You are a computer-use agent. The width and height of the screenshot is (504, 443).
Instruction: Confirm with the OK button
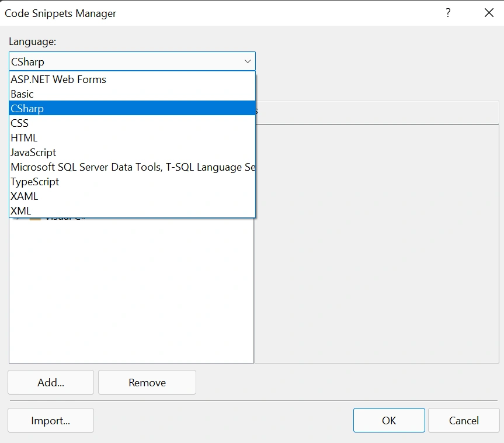tap(389, 420)
